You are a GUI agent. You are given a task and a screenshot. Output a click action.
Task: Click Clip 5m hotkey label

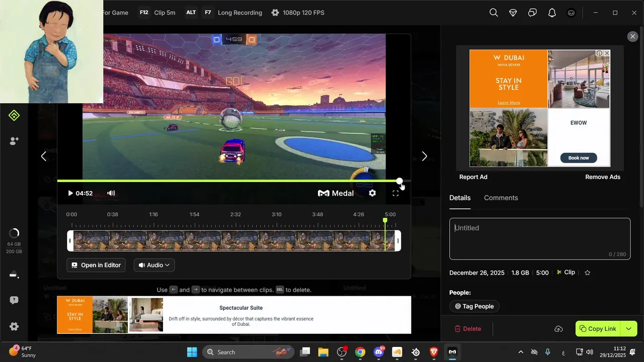(165, 13)
